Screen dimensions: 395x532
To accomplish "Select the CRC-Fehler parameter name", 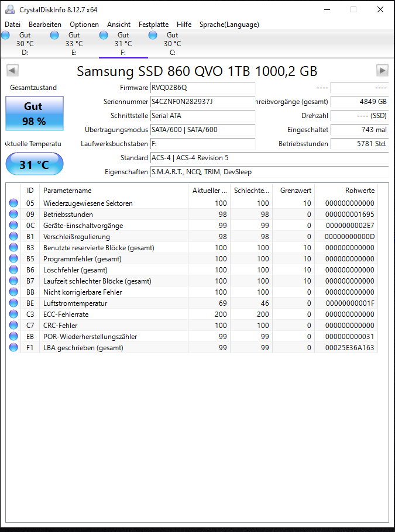I will pos(60,325).
